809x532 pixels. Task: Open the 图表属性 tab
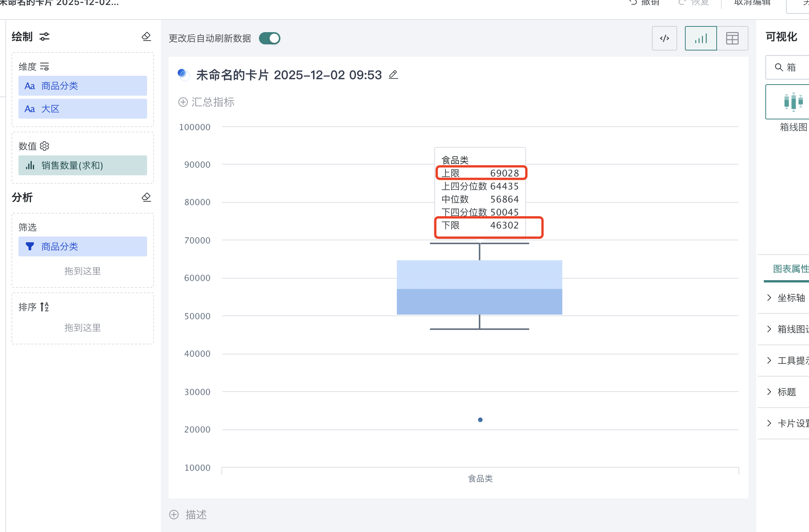(x=790, y=269)
